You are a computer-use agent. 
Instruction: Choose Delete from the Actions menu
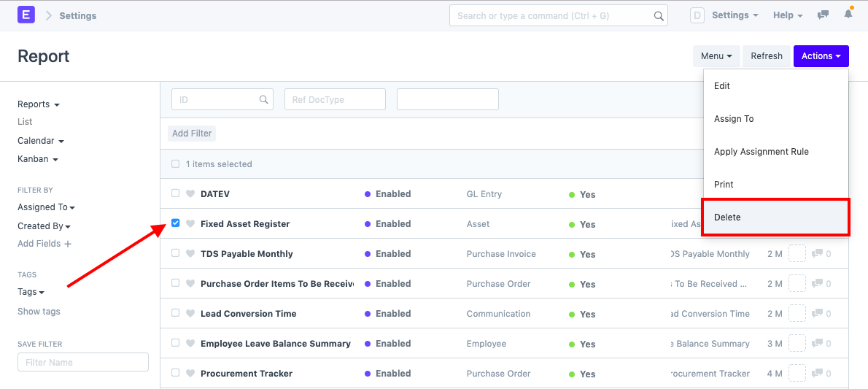[727, 217]
